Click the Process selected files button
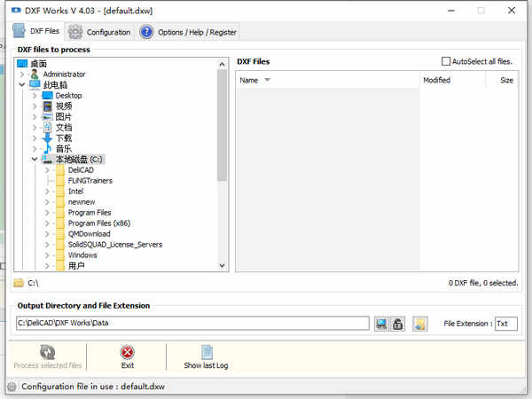Screen dimensions: 532x399 48,356
